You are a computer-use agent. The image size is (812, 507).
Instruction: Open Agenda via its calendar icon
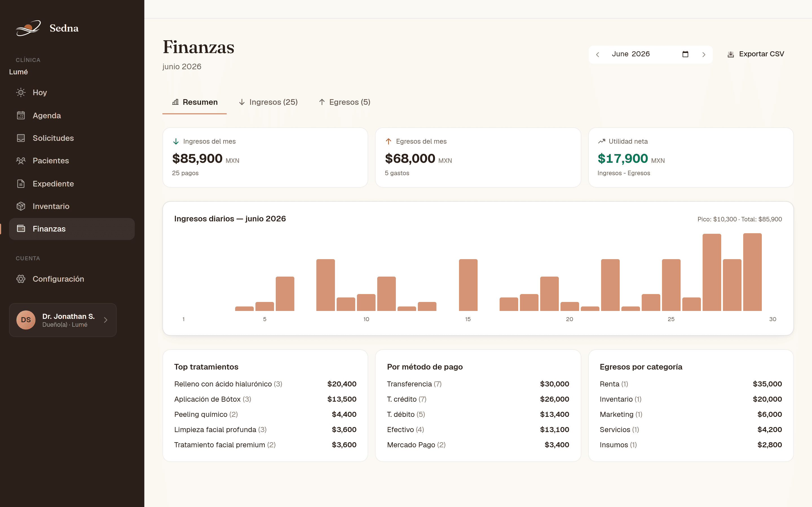[21, 115]
